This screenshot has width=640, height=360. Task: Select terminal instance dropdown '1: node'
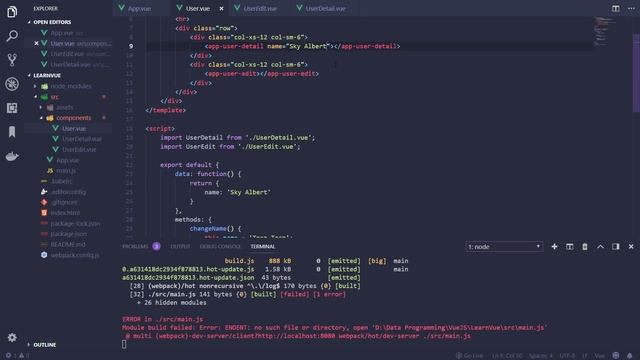504,247
